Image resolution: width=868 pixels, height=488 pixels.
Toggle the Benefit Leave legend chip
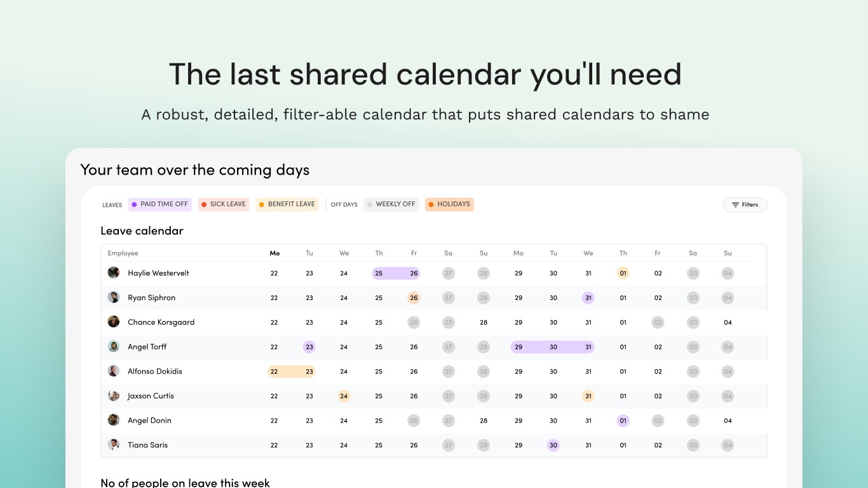pos(287,204)
